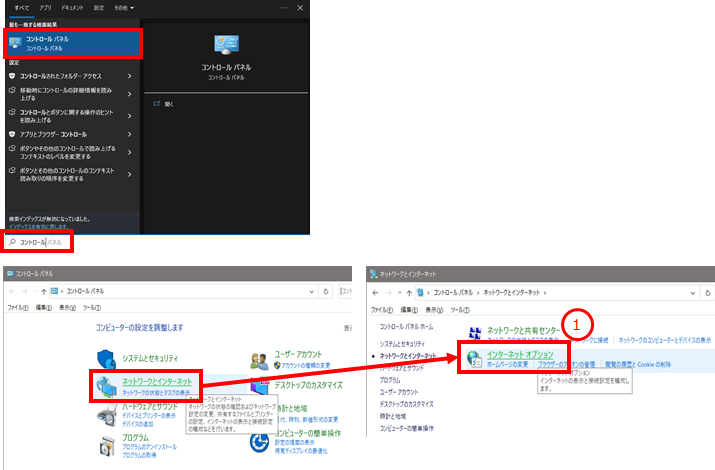Viewport: 715px width, 470px height.
Task: Open the three-dot options in search panel
Action: pyautogui.click(x=284, y=8)
